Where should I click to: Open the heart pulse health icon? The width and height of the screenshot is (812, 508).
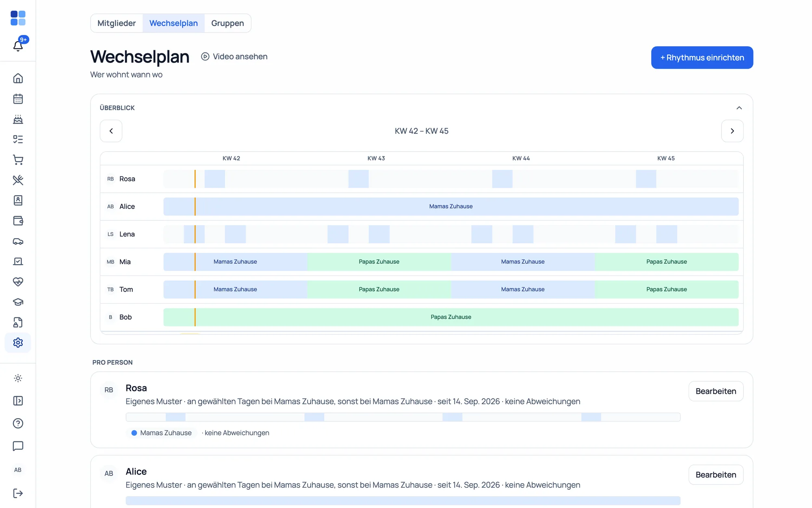click(x=18, y=282)
